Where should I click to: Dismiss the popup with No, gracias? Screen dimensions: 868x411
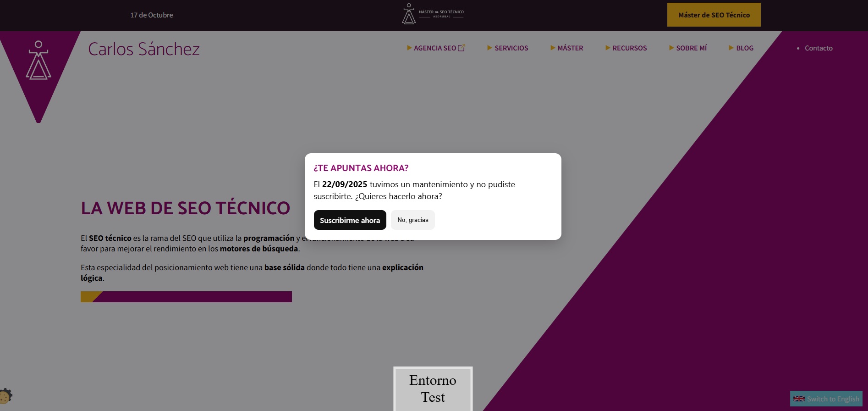coord(412,220)
